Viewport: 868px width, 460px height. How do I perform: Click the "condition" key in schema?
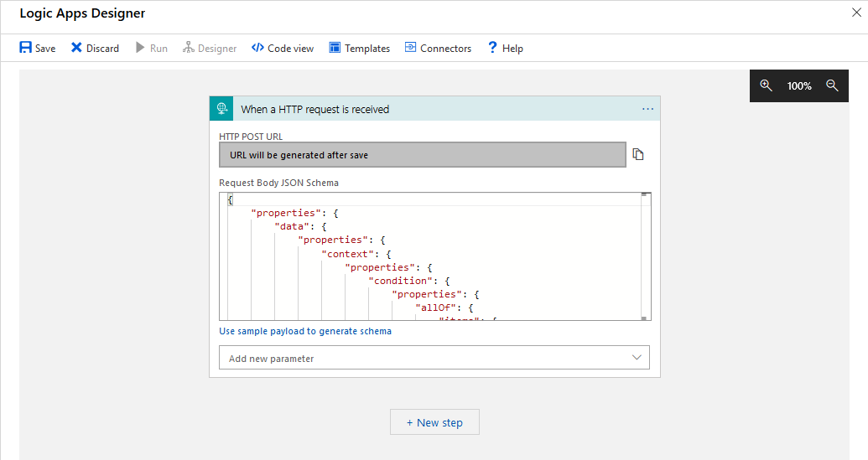click(x=400, y=281)
